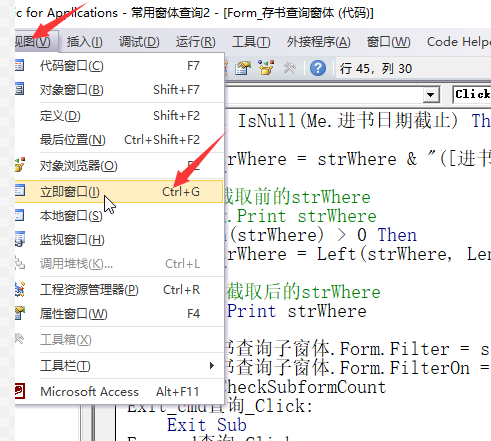Open the 运行(R) menu
Image resolution: width=491 pixels, height=441 pixels.
click(x=195, y=42)
